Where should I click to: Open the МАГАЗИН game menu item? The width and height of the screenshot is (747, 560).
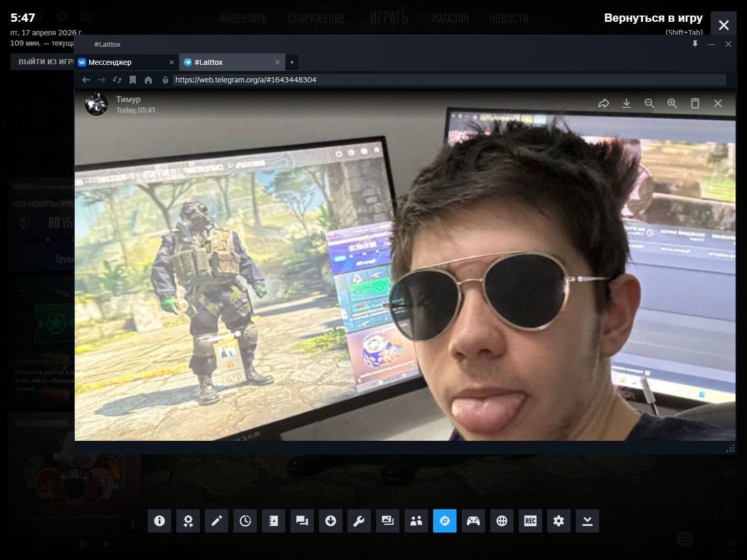tap(450, 19)
